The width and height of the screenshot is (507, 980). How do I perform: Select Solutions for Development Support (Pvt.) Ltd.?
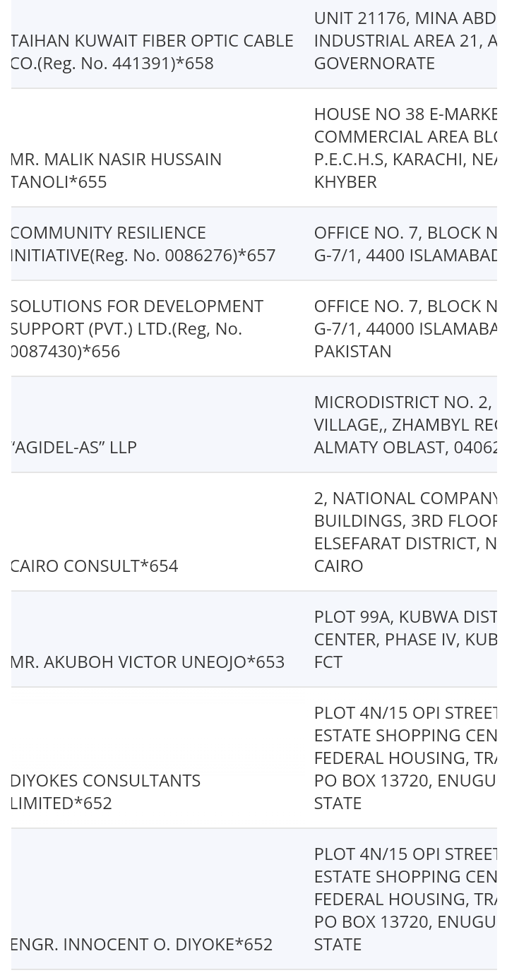coord(137,328)
